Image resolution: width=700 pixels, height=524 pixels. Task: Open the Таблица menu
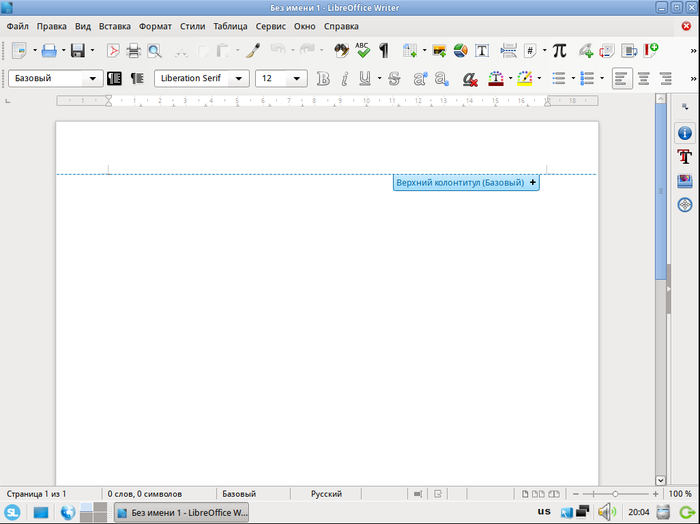pos(229,26)
